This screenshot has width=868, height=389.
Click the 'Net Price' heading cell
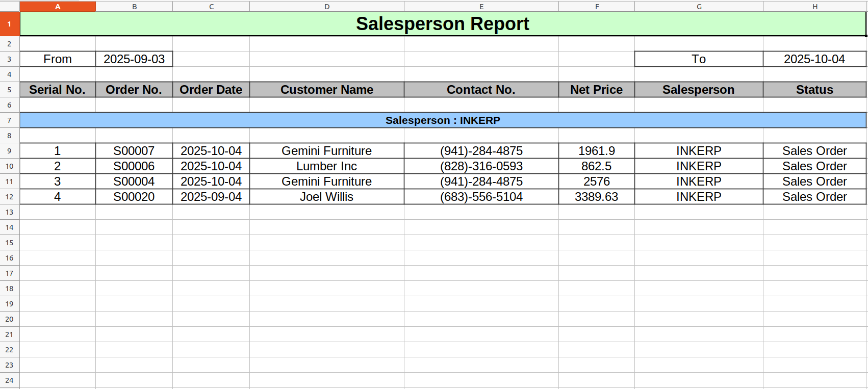tap(597, 90)
